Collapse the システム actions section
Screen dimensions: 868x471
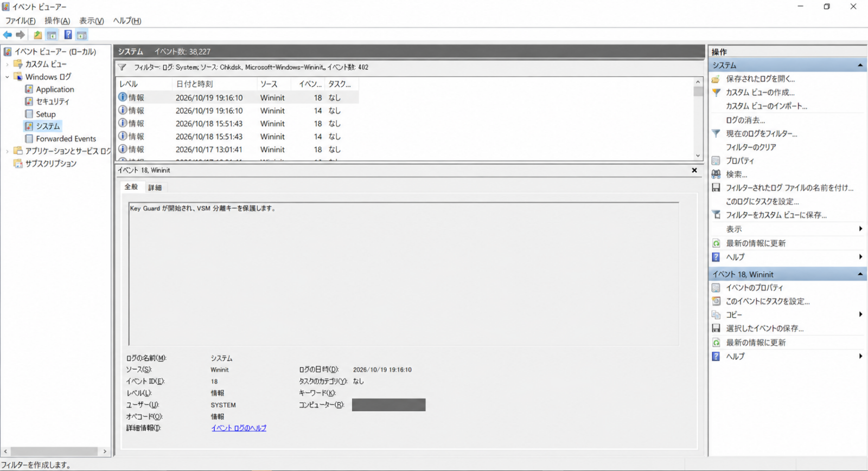(860, 65)
